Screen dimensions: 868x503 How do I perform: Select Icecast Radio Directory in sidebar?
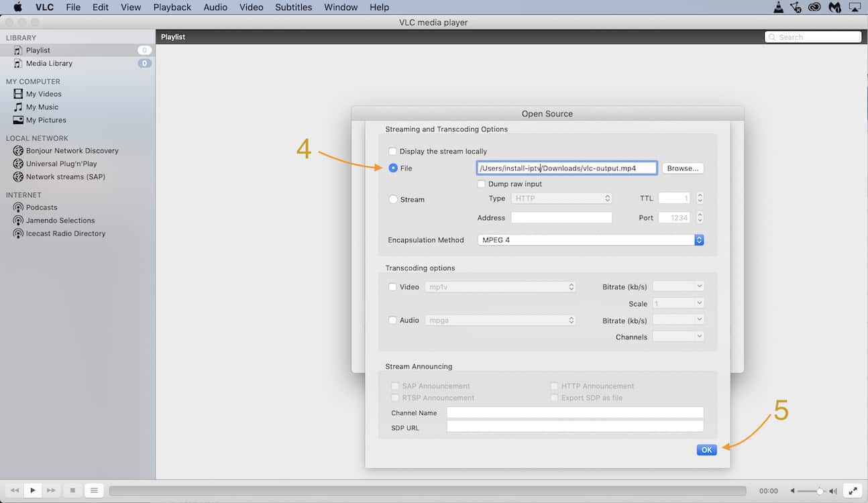coord(65,233)
